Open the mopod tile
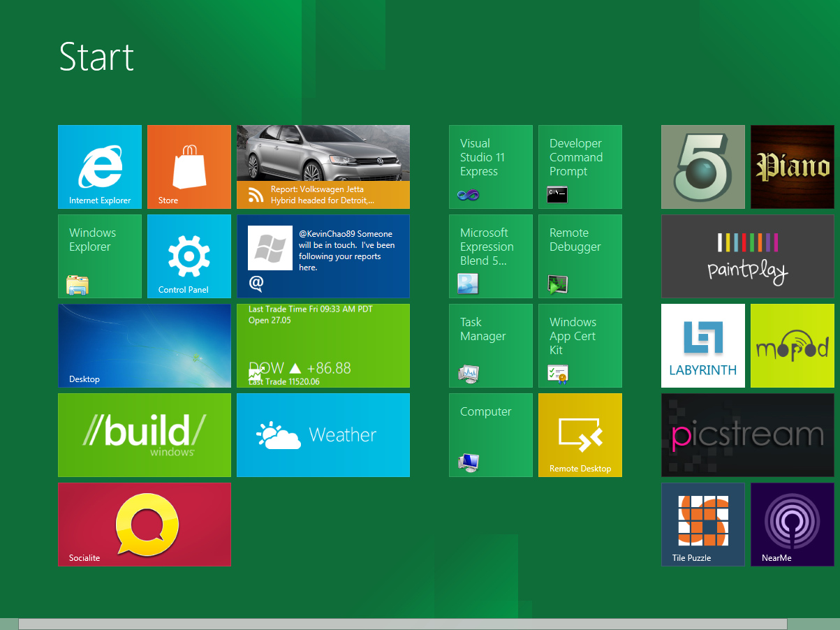Screen dimensions: 840x630 point(793,346)
